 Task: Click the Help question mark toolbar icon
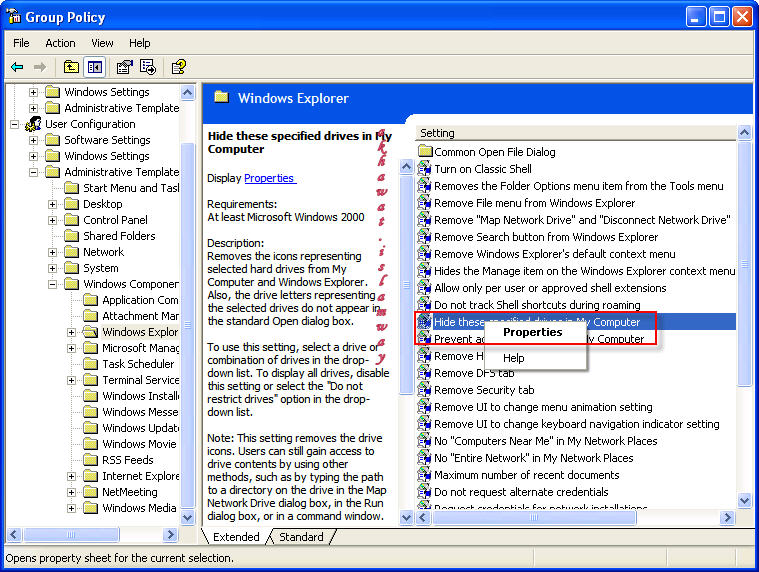179,67
